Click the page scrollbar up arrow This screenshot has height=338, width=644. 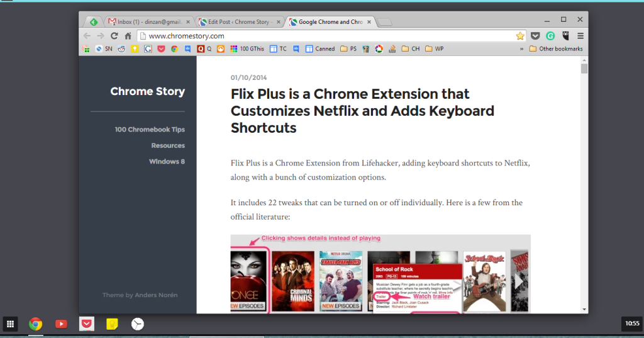584,60
